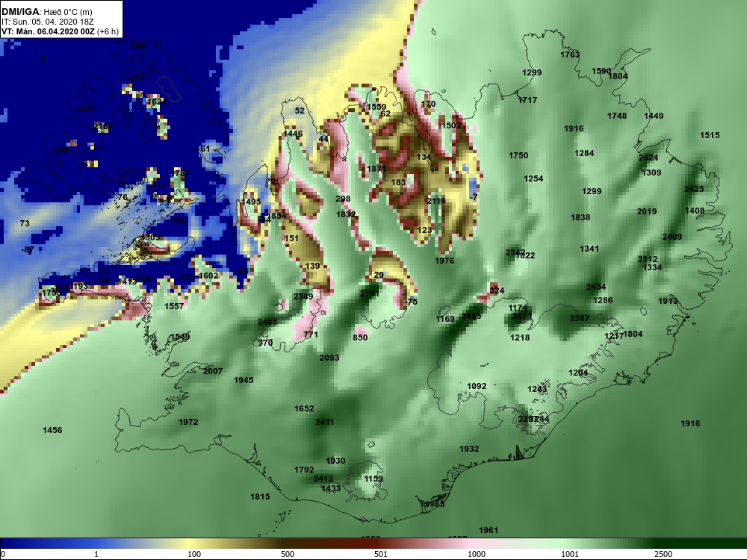The width and height of the screenshot is (747, 560).
Task: Pick the map value 1748
Action: coord(617,116)
